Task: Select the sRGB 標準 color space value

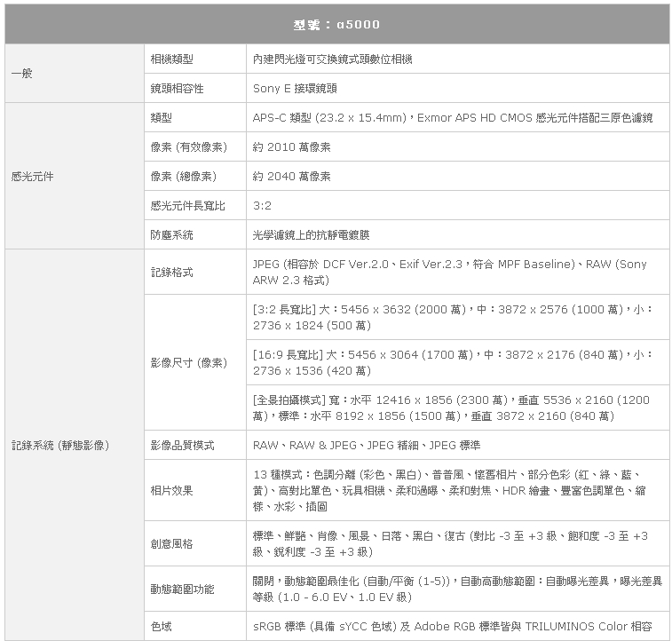Action: pos(452,627)
